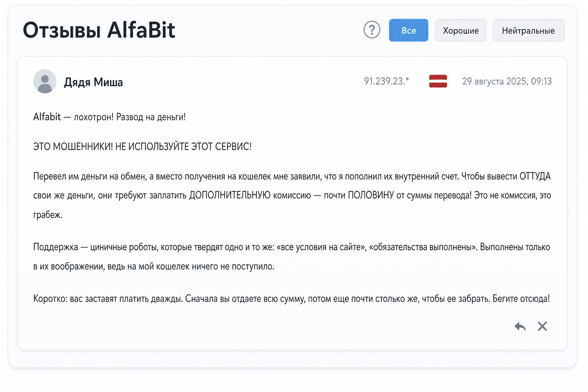The height and width of the screenshot is (392, 588).
Task: Click the paragraph starting Поддержка — циничные роботы
Action: coord(292,256)
